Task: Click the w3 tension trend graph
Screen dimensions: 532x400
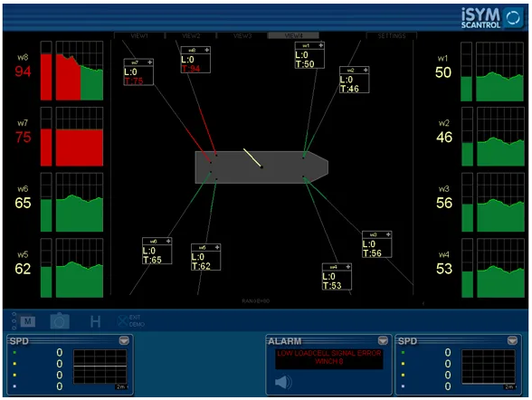Action: click(500, 202)
